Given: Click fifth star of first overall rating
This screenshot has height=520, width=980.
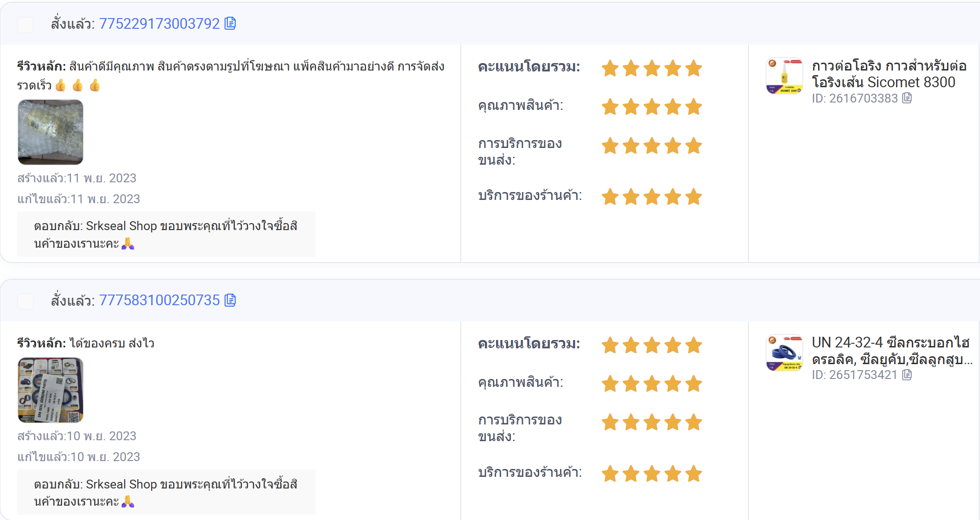Looking at the screenshot, I should click(694, 68).
